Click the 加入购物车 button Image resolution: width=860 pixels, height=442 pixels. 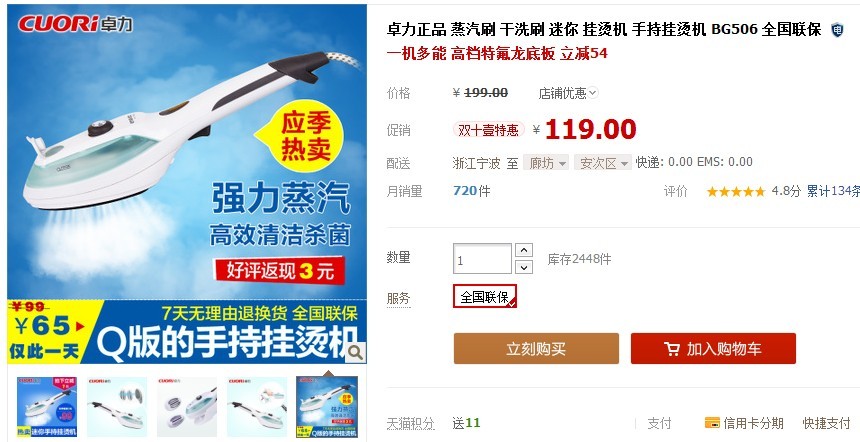coord(713,349)
